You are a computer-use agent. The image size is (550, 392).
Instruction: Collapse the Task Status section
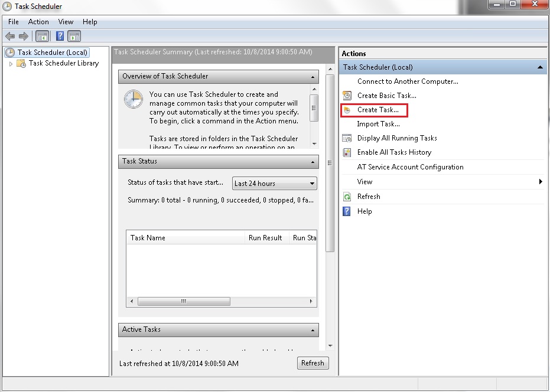[313, 162]
